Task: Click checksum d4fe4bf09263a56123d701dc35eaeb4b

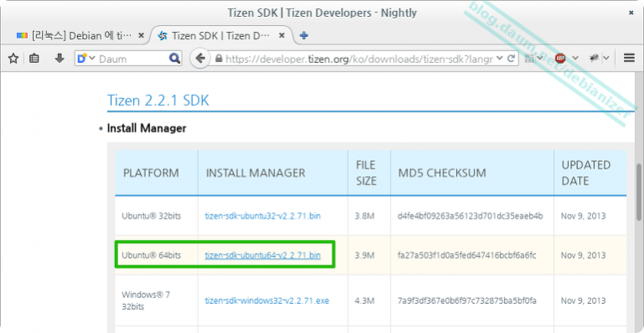Action: 470,216
